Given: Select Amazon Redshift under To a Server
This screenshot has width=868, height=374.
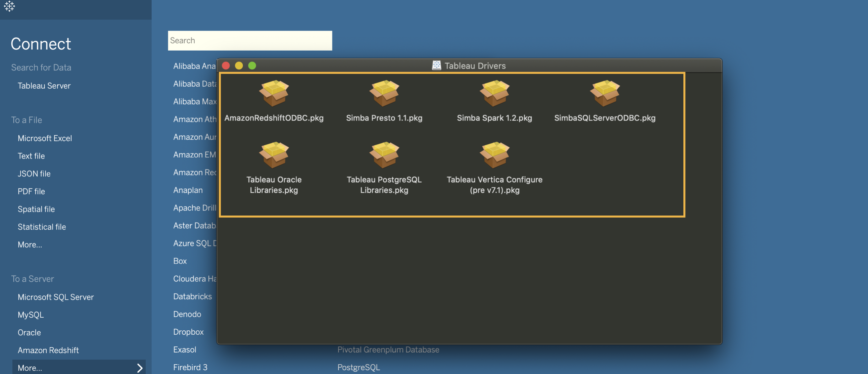Looking at the screenshot, I should click(48, 350).
